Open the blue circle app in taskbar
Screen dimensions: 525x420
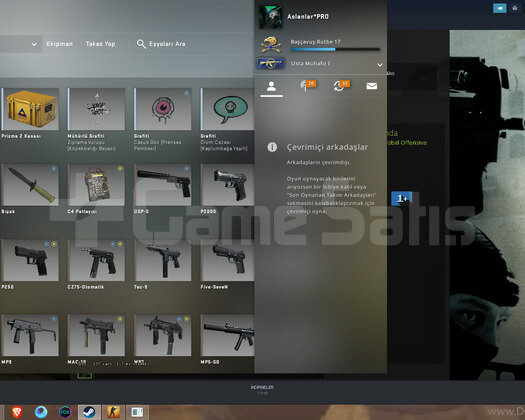click(41, 412)
